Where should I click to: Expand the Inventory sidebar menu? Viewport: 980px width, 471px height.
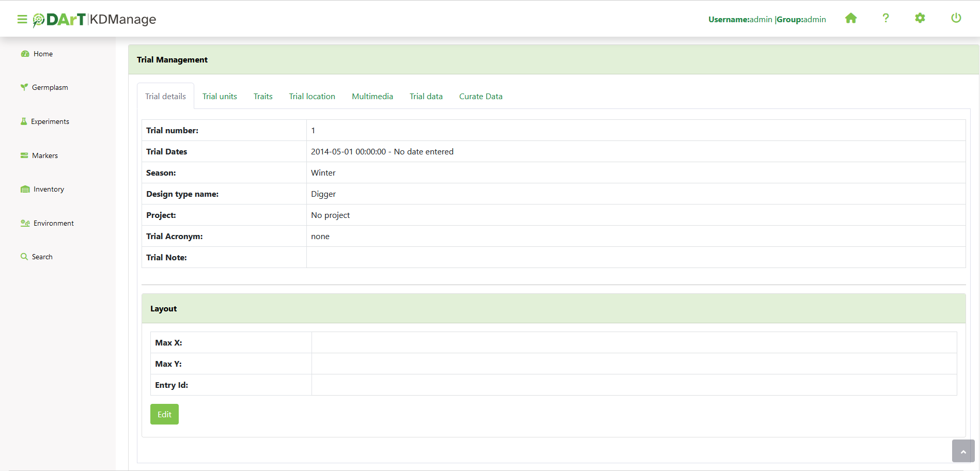49,189
